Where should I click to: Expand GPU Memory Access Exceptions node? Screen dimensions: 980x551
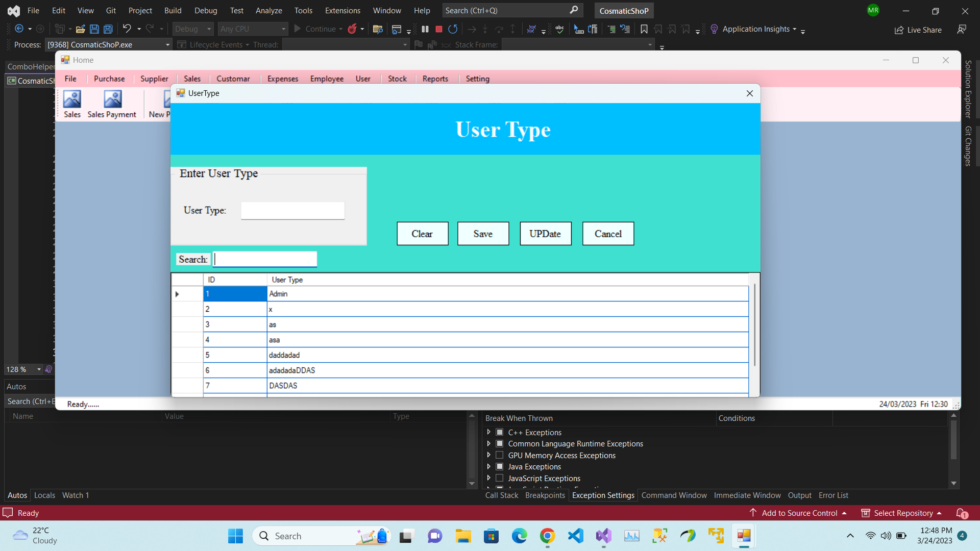488,455
